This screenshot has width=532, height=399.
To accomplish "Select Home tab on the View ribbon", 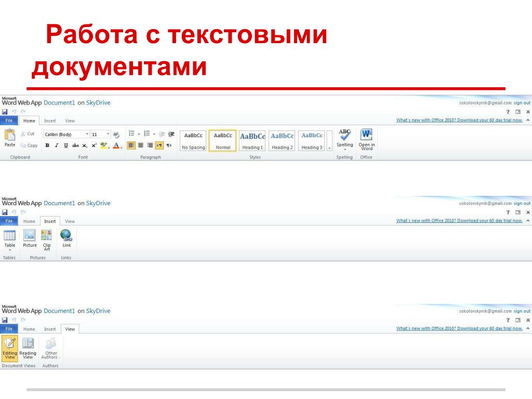I will [29, 329].
